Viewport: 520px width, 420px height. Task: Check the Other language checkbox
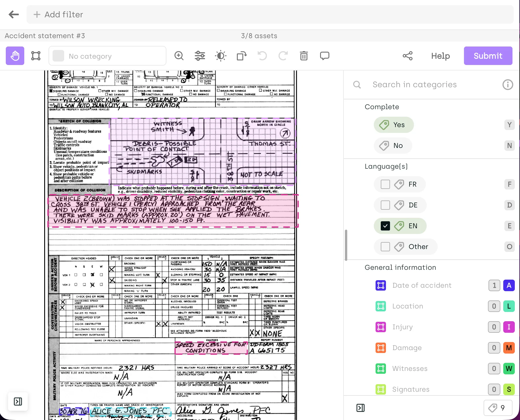coord(385,247)
